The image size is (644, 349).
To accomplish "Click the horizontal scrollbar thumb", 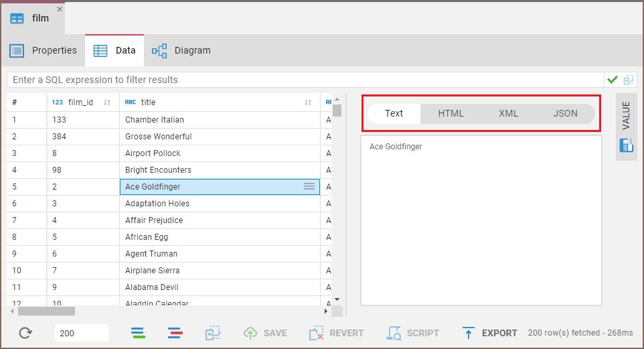I will (x=46, y=311).
